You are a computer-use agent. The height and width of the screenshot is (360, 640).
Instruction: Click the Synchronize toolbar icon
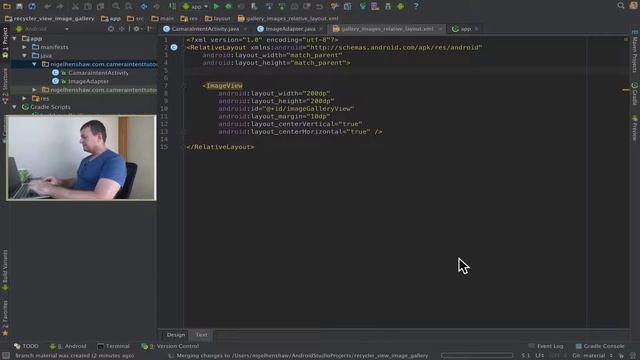pyautogui.click(x=32, y=6)
